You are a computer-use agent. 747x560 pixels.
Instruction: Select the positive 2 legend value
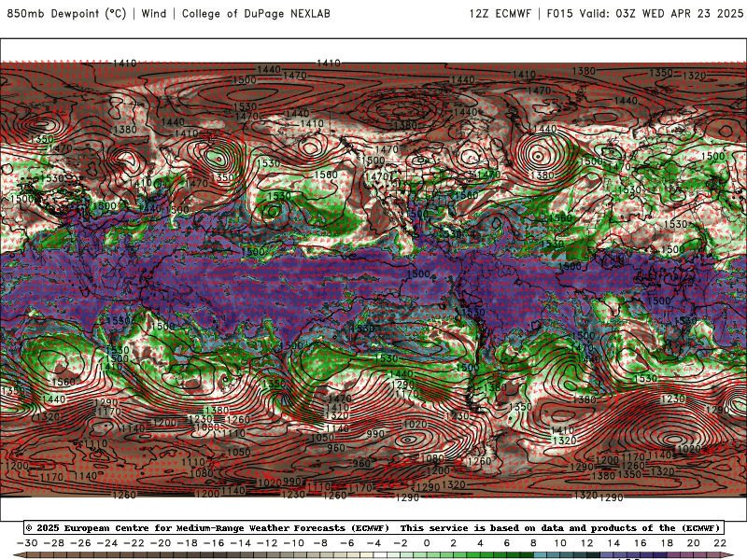click(454, 543)
